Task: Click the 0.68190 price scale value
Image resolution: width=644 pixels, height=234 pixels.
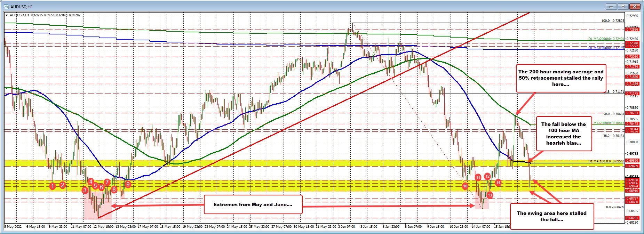Action: pos(632,222)
